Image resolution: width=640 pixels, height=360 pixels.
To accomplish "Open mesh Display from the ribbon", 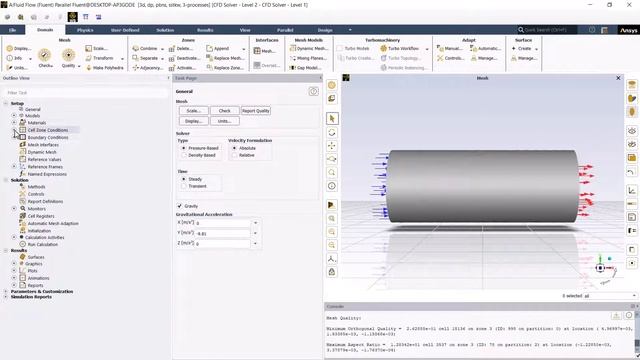I will pyautogui.click(x=19, y=49).
